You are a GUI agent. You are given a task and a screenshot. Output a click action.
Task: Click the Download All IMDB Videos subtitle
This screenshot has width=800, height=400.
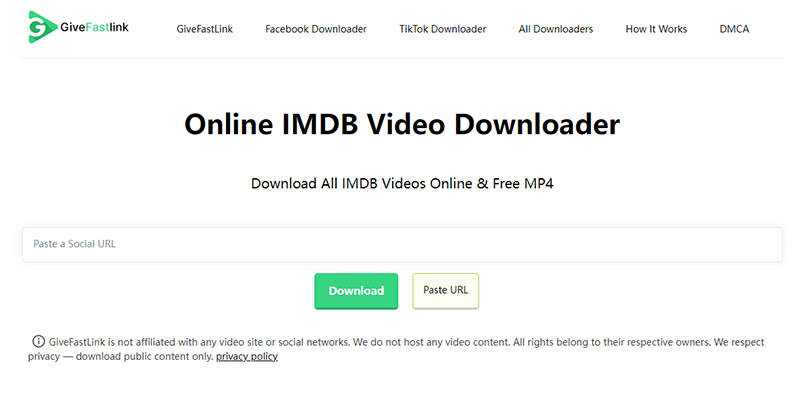(x=401, y=184)
